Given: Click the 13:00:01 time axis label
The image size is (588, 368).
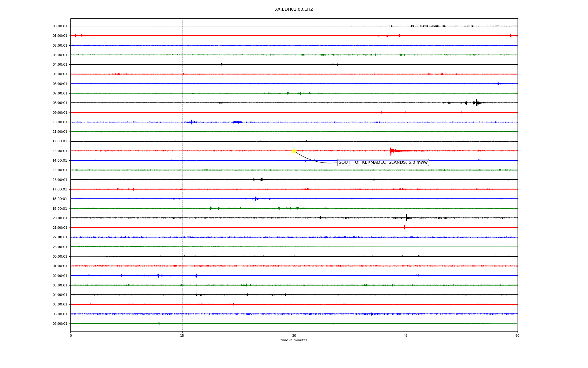Looking at the screenshot, I should [60, 151].
